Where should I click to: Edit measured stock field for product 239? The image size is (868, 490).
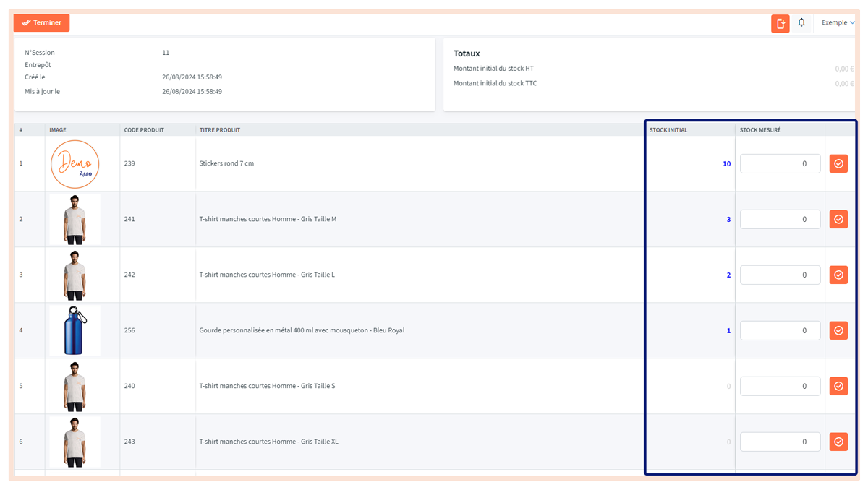780,164
